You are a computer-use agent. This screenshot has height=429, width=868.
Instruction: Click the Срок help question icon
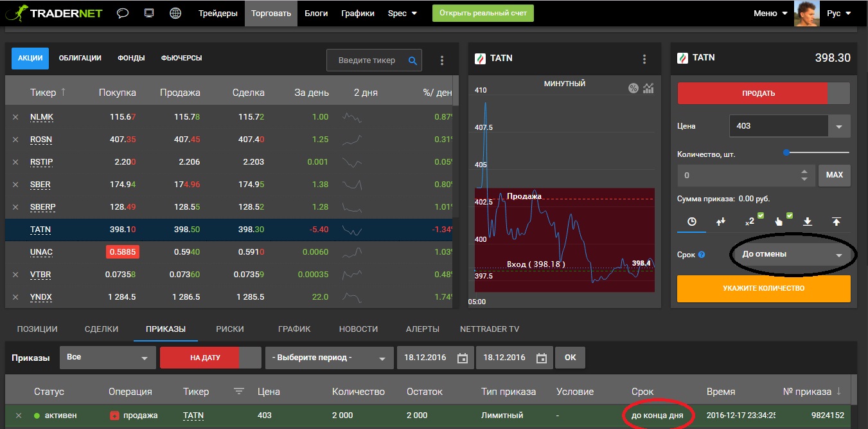pyautogui.click(x=702, y=255)
